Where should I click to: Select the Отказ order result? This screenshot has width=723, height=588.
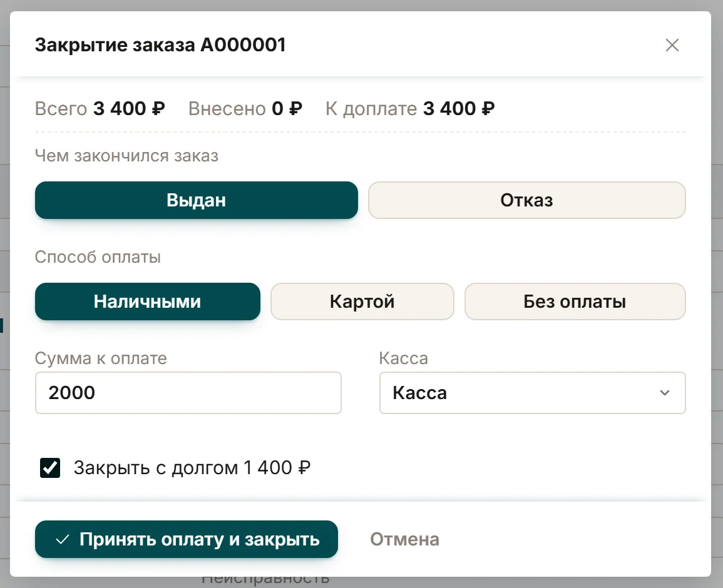point(526,200)
